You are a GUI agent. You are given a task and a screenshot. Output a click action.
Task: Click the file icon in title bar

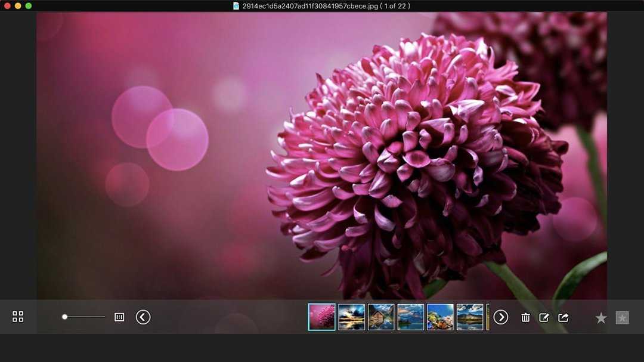pos(236,6)
